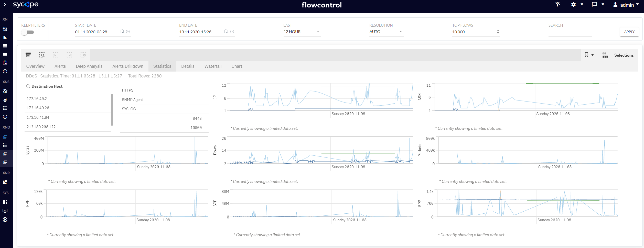Switch to the Alerts tab
The width and height of the screenshot is (644, 248).
[60, 66]
